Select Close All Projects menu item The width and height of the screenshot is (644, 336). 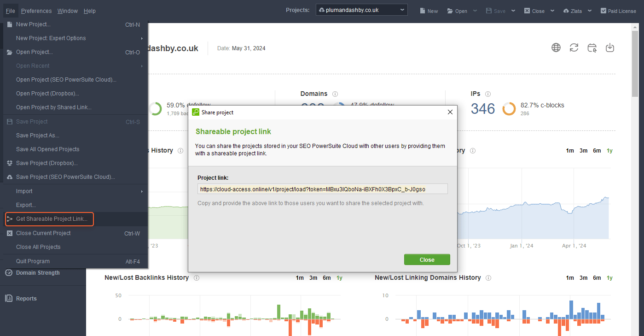tap(75, 247)
